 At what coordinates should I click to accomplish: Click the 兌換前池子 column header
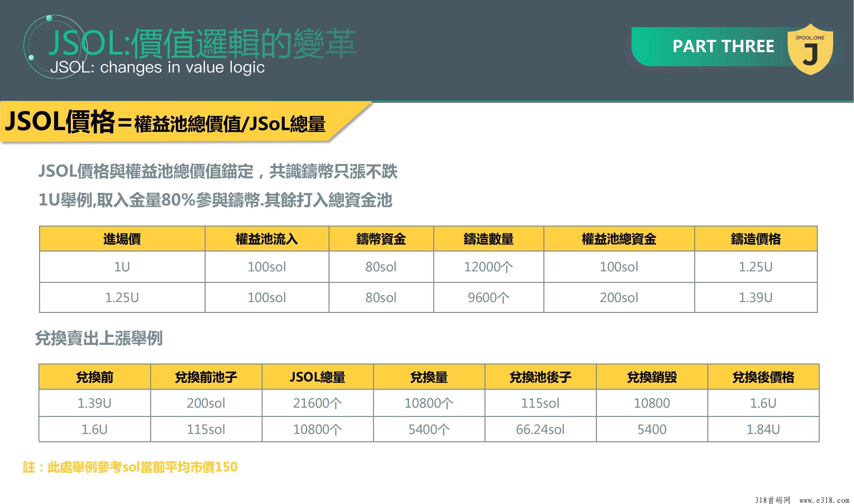coord(206,377)
